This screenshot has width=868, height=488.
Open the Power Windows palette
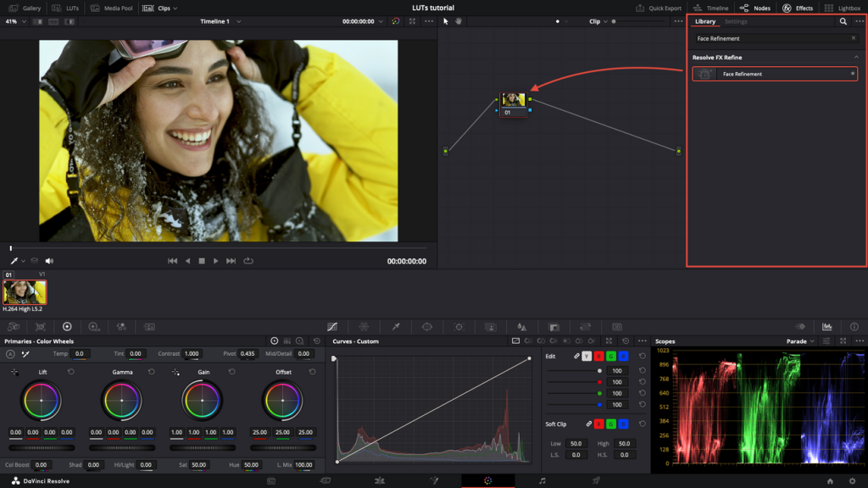[x=427, y=326]
